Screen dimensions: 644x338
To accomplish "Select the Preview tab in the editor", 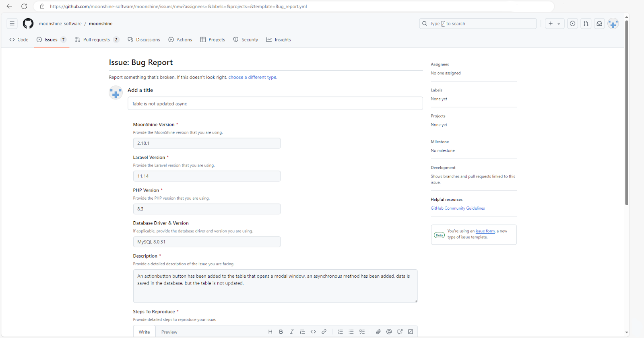I will (169, 332).
